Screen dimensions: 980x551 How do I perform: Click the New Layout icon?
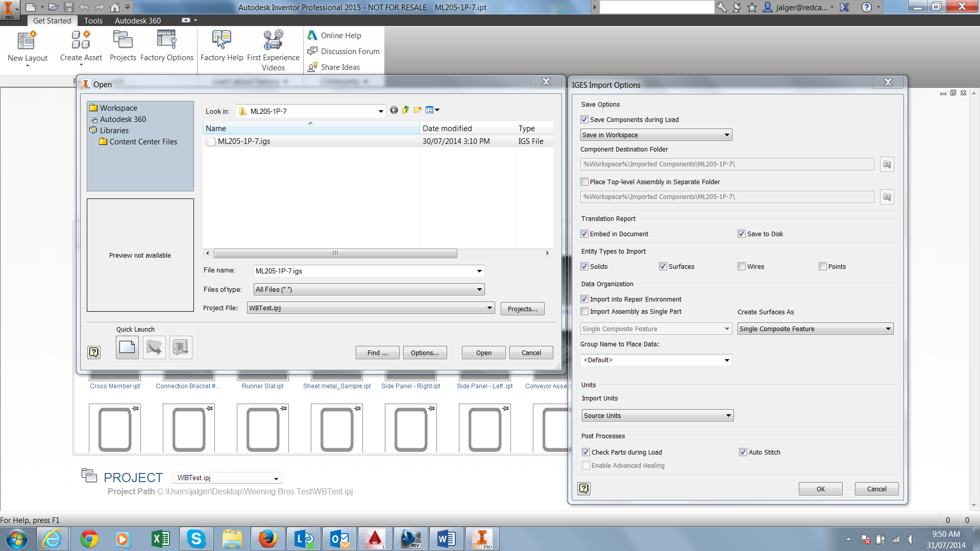pyautogui.click(x=27, y=41)
